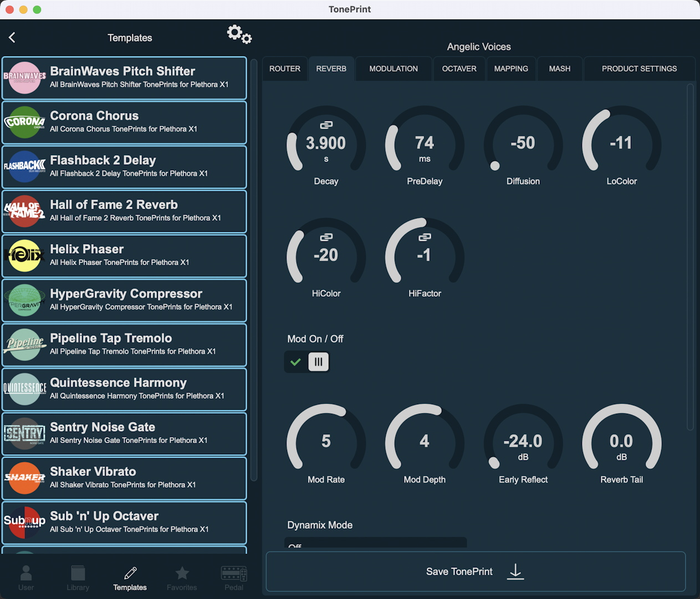The height and width of the screenshot is (599, 700).
Task: Click the Save TonePrint label
Action: point(459,572)
